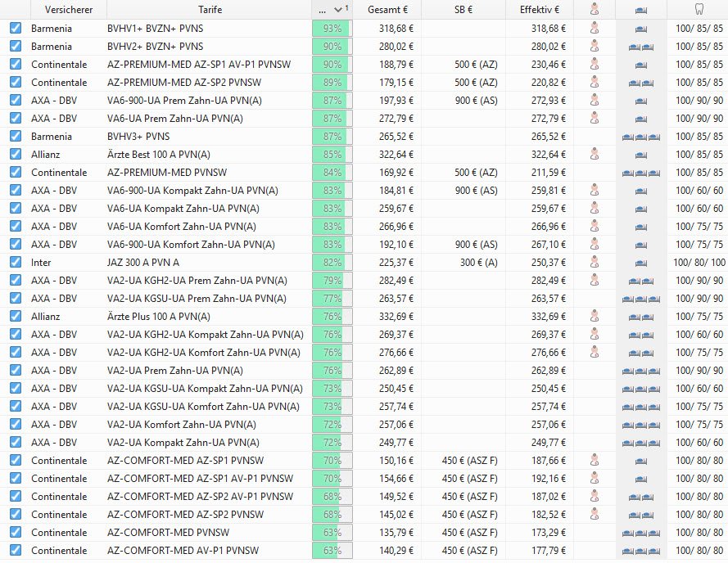The width and height of the screenshot is (728, 563).
Task: Click three-bed icon in VA2-UA Prem Zahn-UA row
Action: tap(641, 372)
